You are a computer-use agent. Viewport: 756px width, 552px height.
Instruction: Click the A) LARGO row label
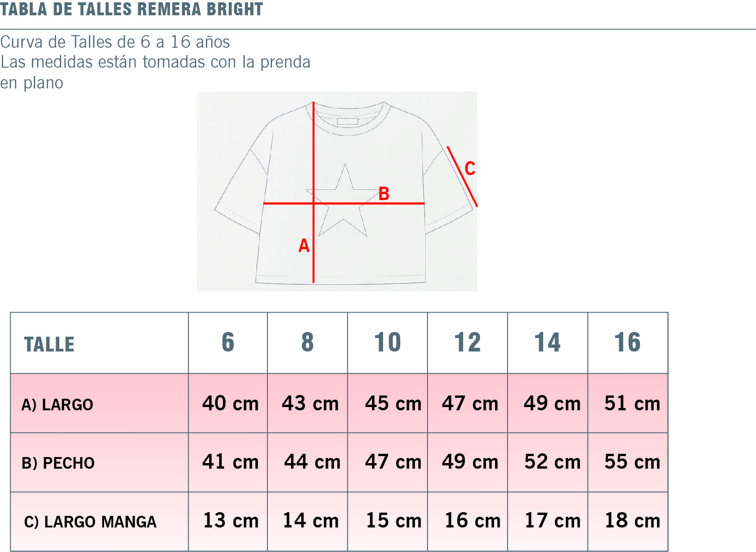(x=57, y=404)
